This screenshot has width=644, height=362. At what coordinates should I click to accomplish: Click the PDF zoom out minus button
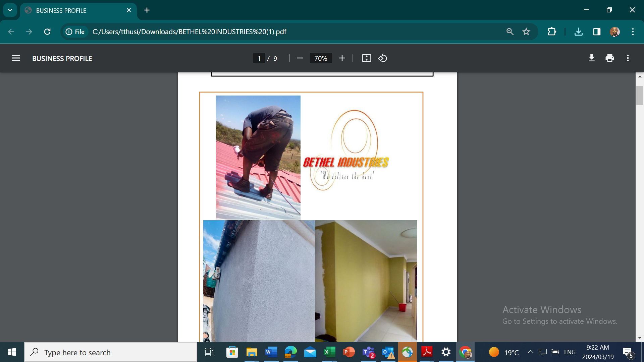point(300,58)
